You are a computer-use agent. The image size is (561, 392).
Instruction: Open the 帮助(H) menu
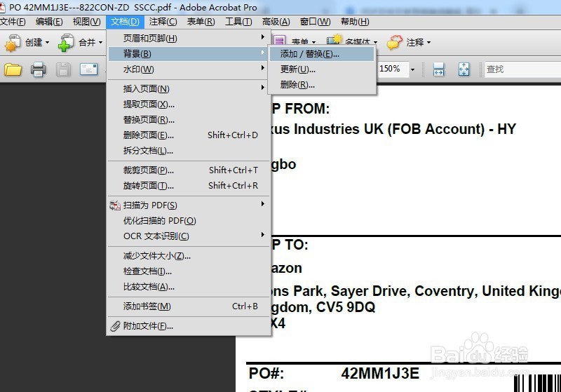[355, 22]
